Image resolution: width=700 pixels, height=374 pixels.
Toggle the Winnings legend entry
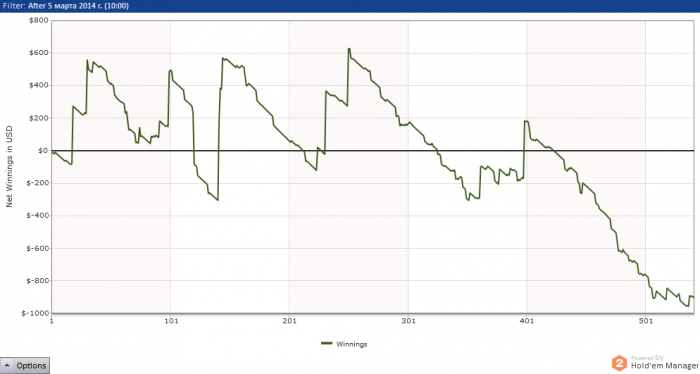pyautogui.click(x=344, y=344)
